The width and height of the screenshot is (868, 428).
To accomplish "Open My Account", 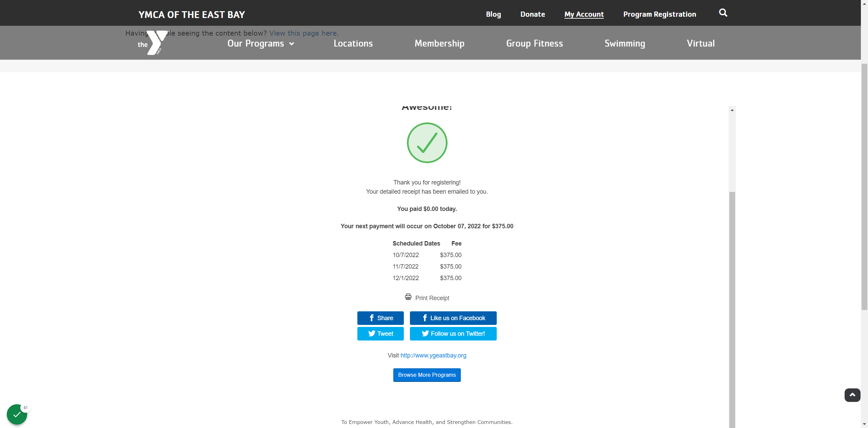I will tap(584, 14).
